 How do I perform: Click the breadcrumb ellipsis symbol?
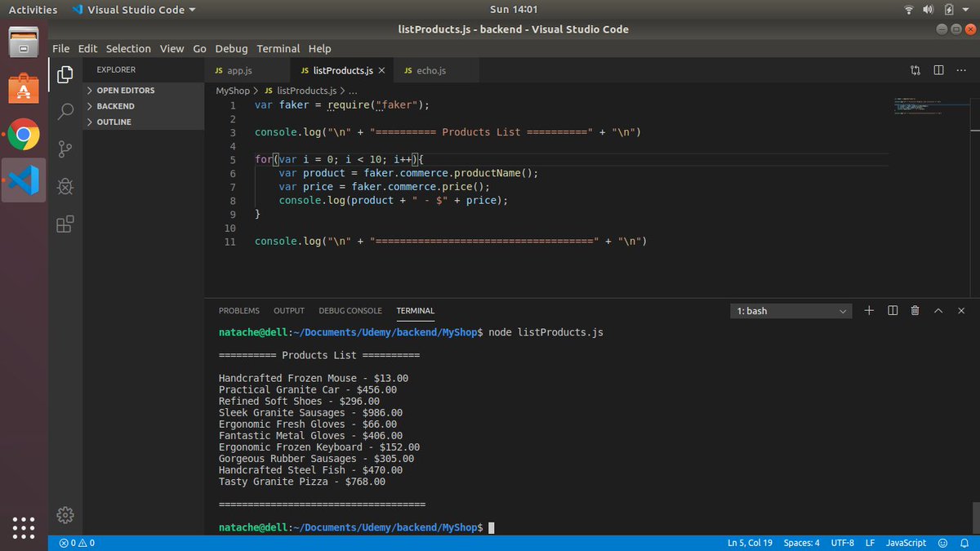pos(354,91)
